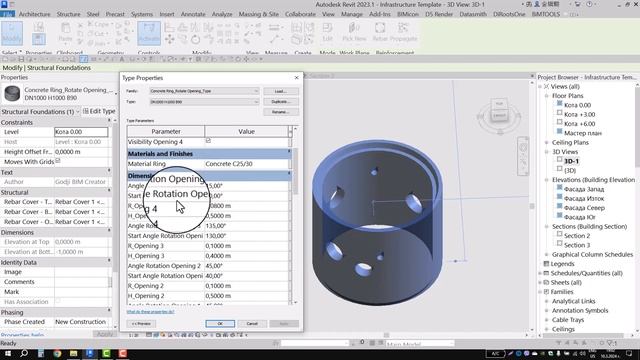Expand Sheets (all) in Project Browser

[x=540, y=282]
